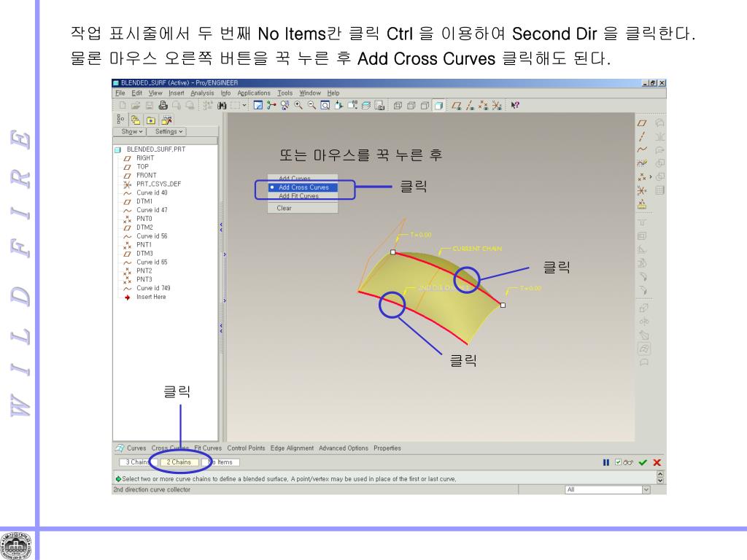This screenshot has width=747, height=560.
Task: Open the Analysis menu
Action: 202,93
